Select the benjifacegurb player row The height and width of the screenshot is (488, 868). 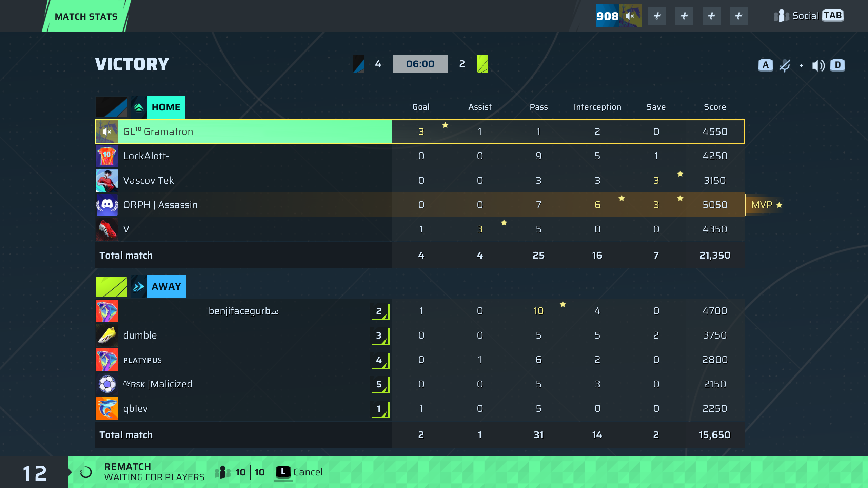pyautogui.click(x=243, y=311)
